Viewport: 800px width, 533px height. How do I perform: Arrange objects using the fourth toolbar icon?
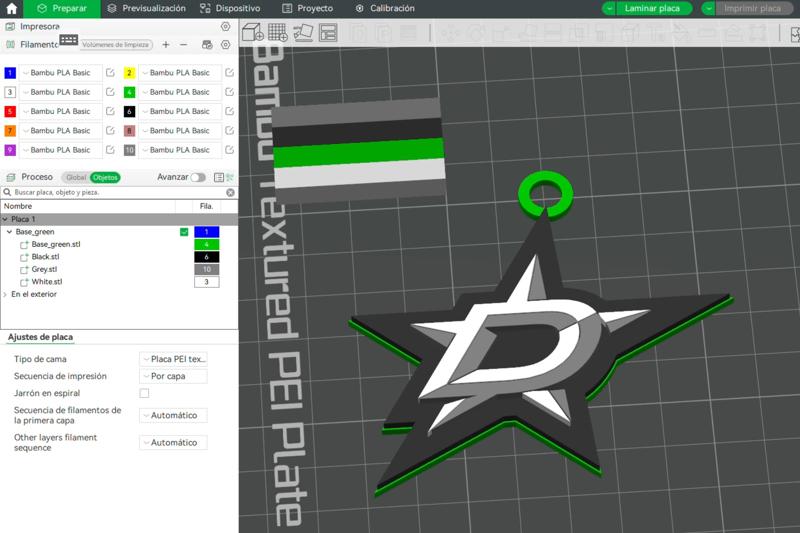point(328,33)
